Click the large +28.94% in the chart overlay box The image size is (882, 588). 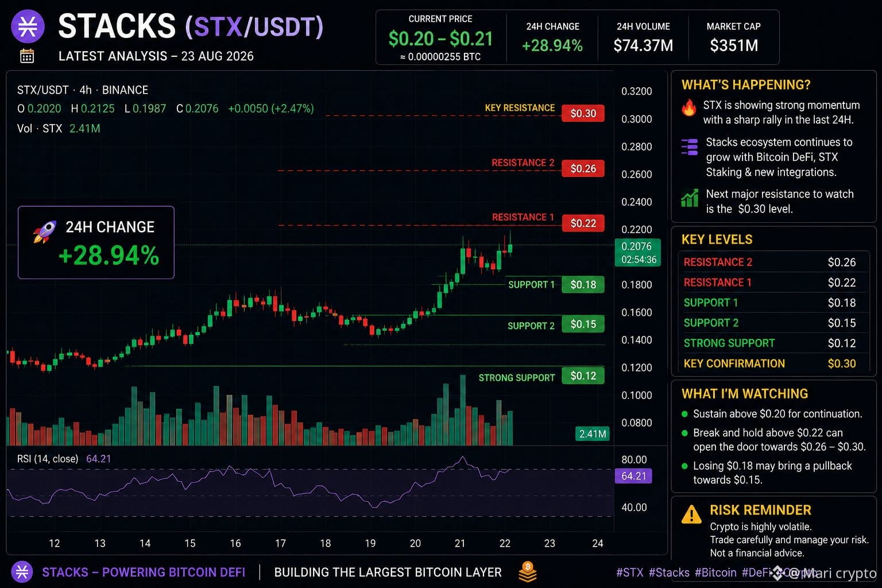(x=109, y=256)
